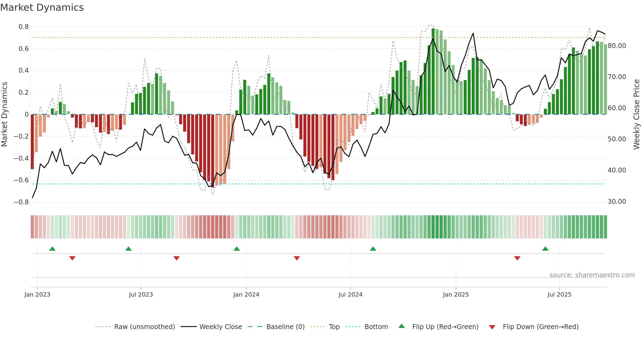The height and width of the screenshot is (362, 644).
Task: Click the −0.6 left axis tick label
Action: (21, 180)
